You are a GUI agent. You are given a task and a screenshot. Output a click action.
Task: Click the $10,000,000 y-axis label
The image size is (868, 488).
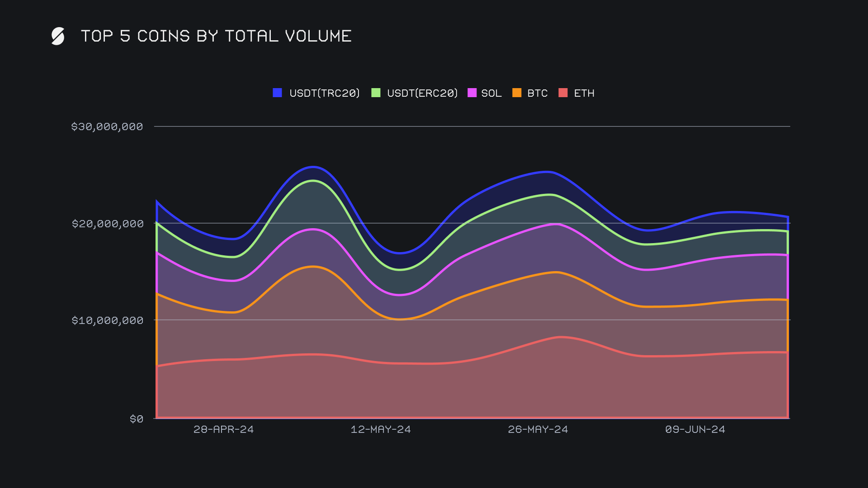click(108, 320)
